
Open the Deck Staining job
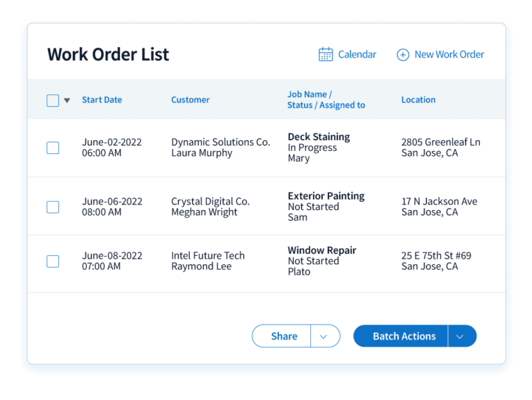tap(319, 137)
